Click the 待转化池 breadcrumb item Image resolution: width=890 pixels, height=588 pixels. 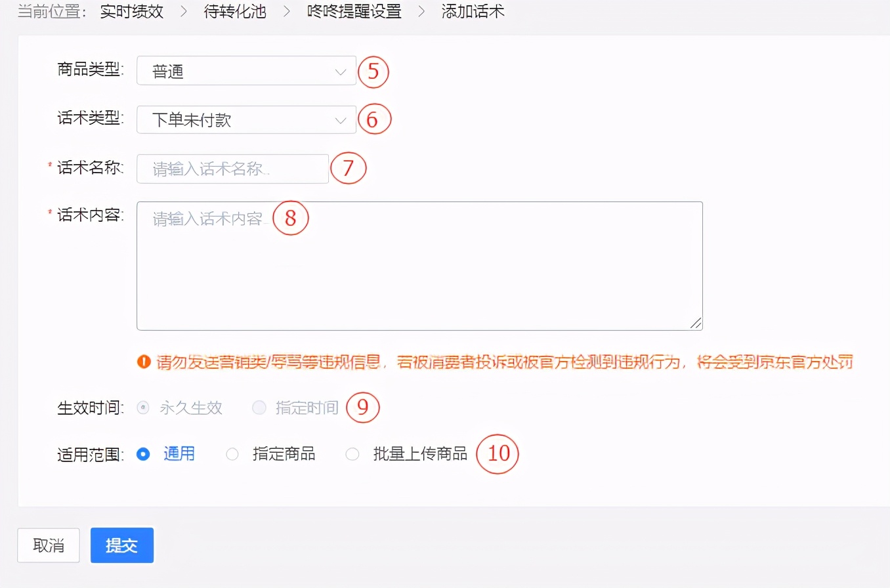[x=235, y=11]
